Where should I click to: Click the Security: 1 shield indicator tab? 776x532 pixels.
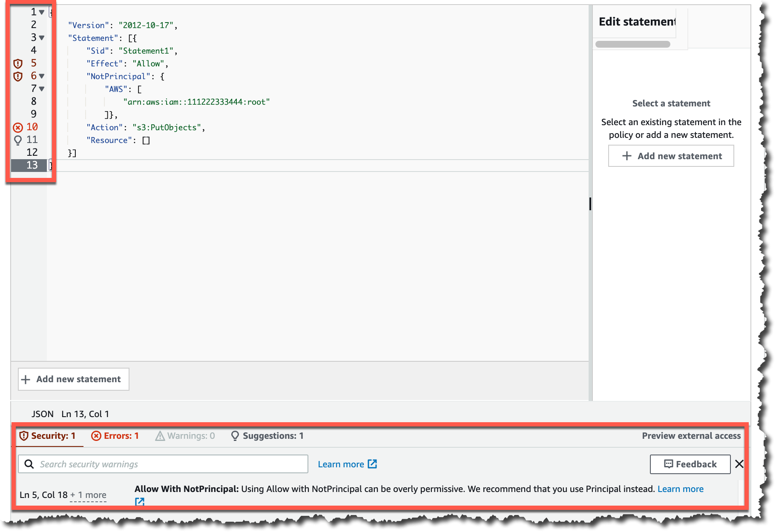[49, 435]
